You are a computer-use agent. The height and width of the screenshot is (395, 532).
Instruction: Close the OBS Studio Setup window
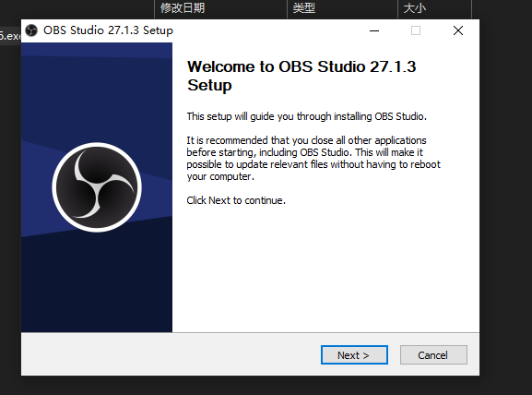pyautogui.click(x=458, y=30)
